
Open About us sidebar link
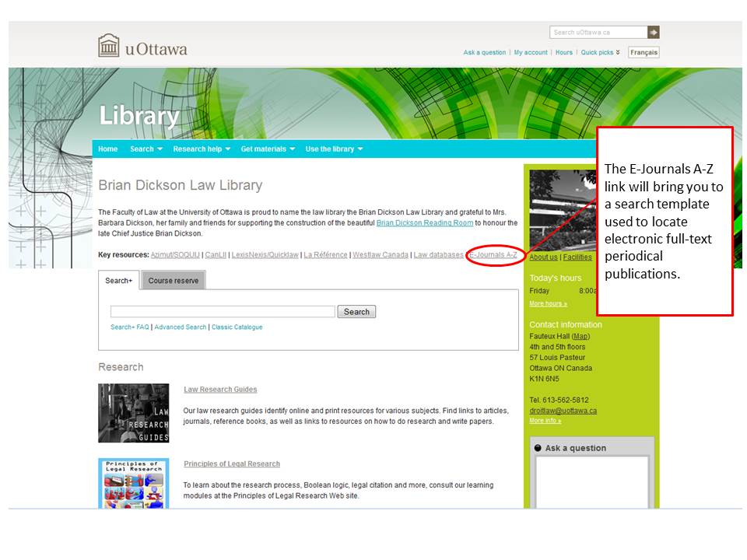[x=543, y=257]
